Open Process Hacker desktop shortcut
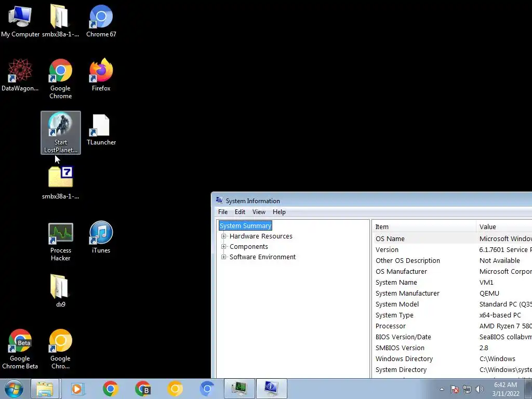This screenshot has width=532, height=399. tap(60, 242)
